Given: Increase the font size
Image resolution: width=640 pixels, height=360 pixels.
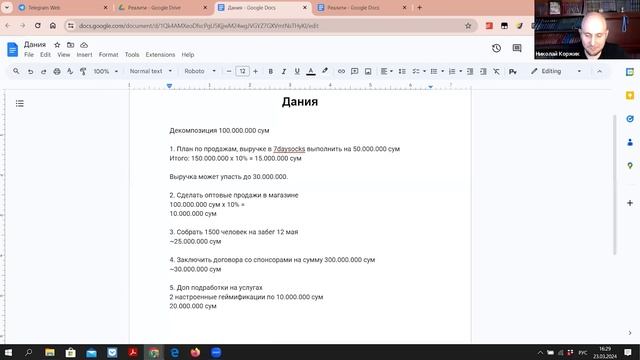Looking at the screenshot, I should (x=256, y=71).
